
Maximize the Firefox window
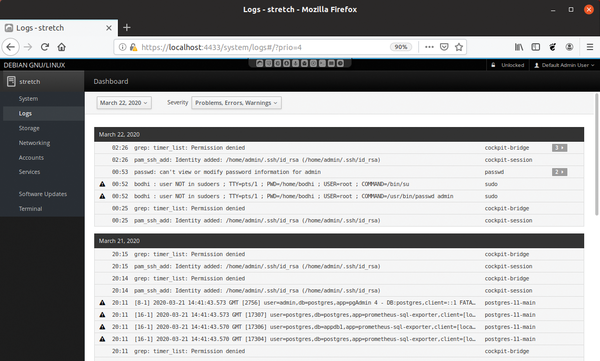coord(571,10)
